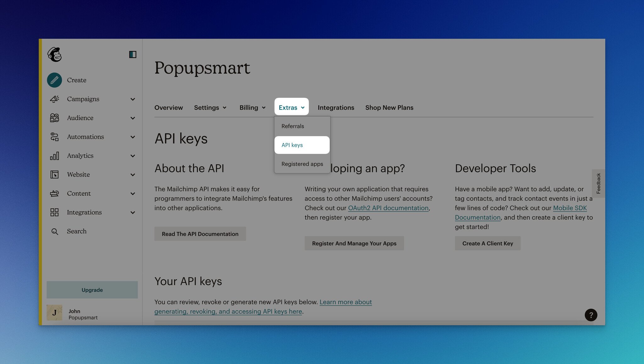Open the Integrations tab

point(336,108)
